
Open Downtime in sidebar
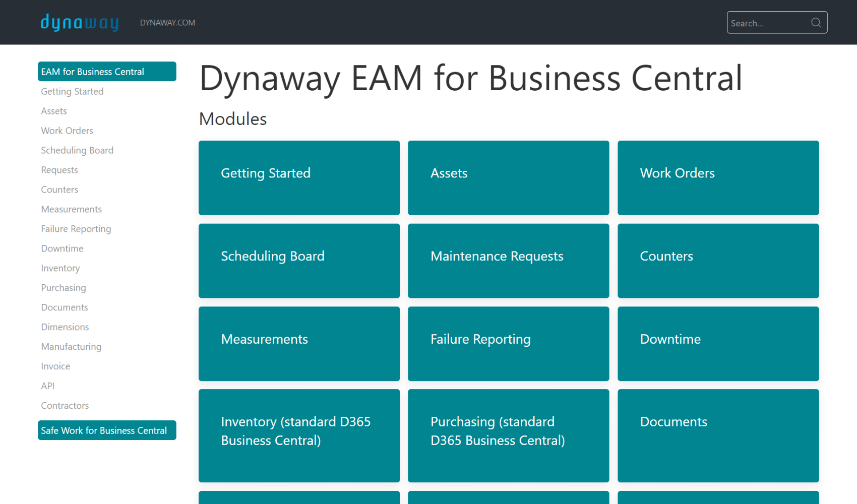click(x=63, y=248)
